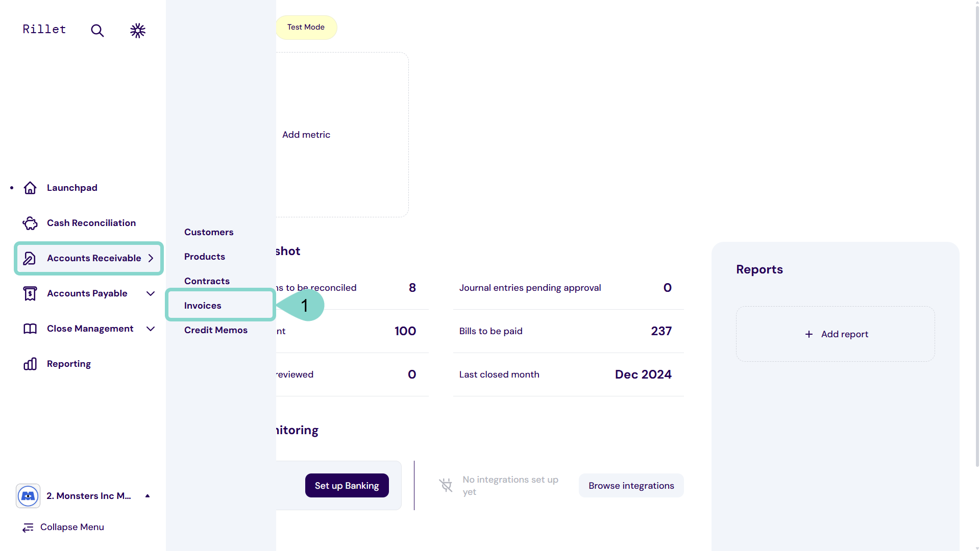Click the Reporting bar chart icon
980x551 pixels.
click(30, 364)
